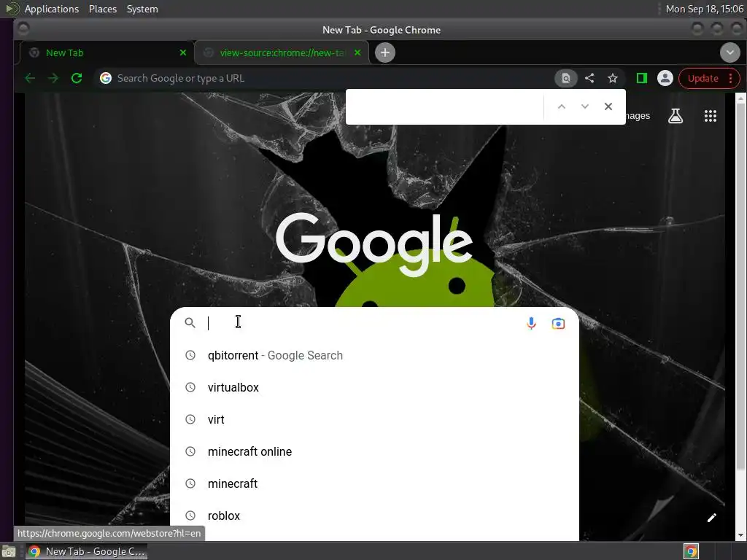Click the Google logo icon in the address bar
Screen dimensions: 747x560
(106, 78)
